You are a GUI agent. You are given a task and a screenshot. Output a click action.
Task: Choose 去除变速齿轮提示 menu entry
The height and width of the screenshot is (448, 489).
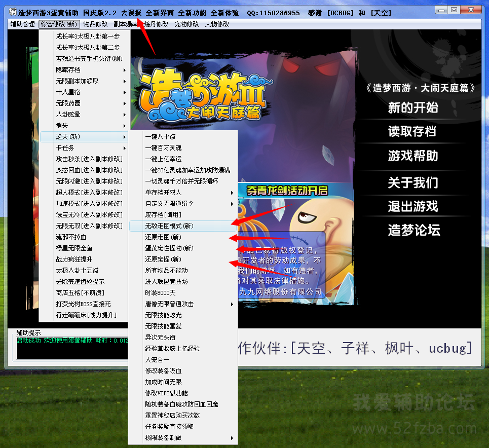(84, 282)
